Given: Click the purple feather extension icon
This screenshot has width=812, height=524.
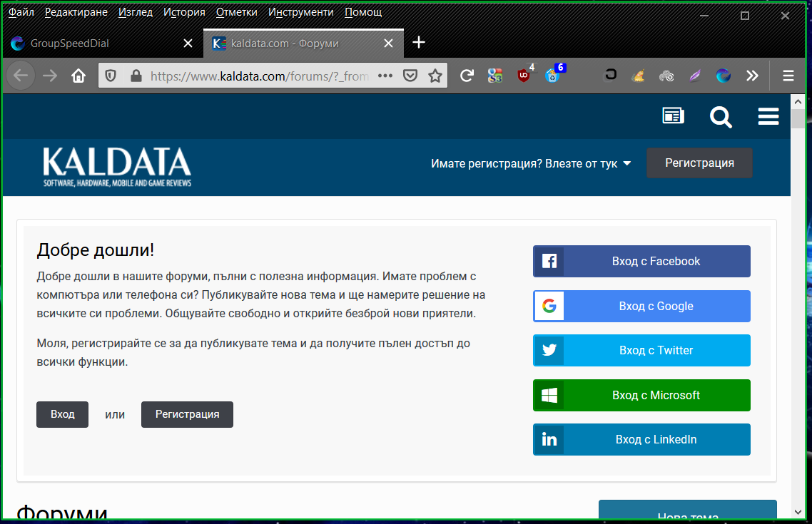Looking at the screenshot, I should (x=695, y=76).
